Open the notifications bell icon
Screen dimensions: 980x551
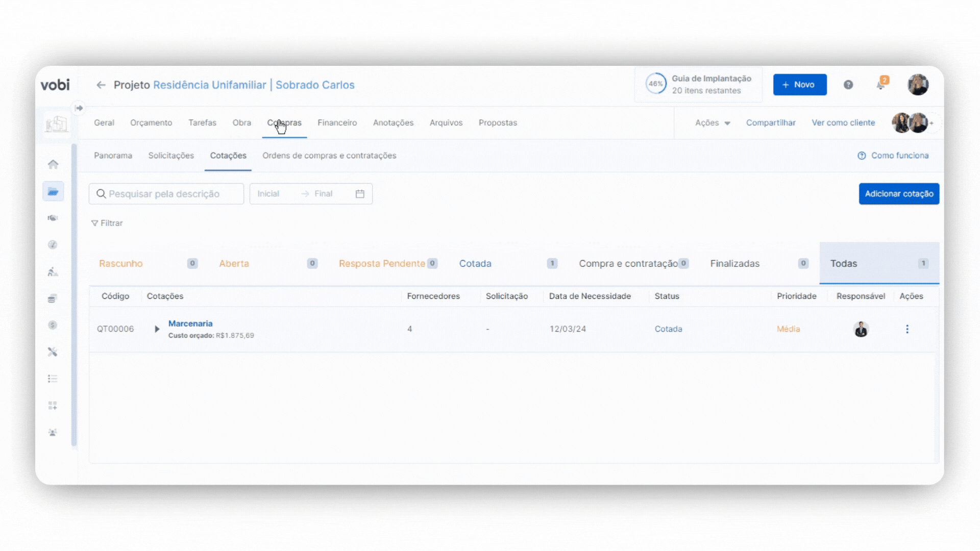[881, 85]
